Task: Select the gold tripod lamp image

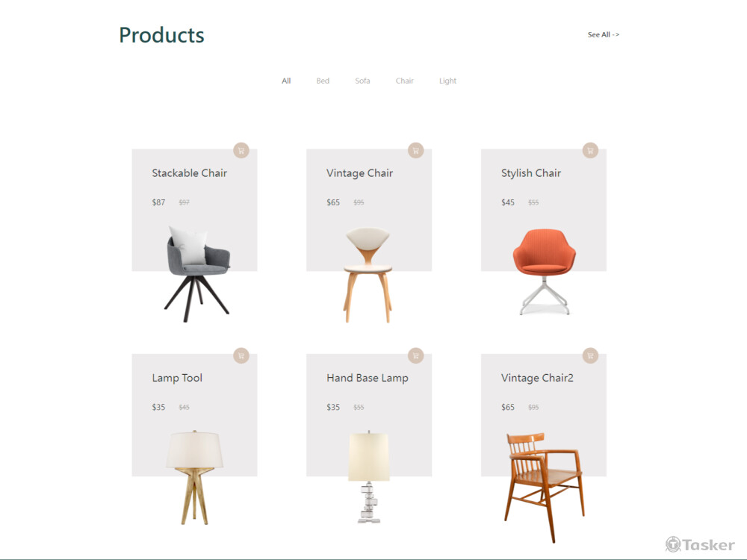Action: coord(194,478)
